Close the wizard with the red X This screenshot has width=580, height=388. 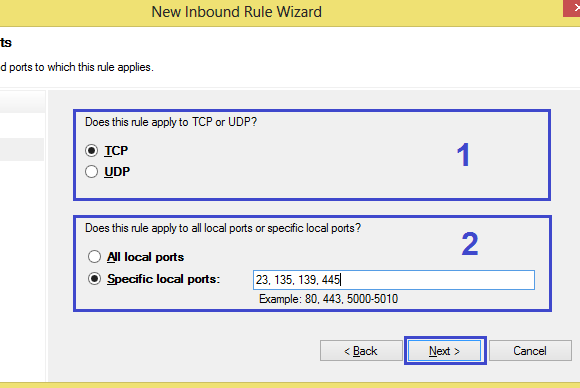pyautogui.click(x=572, y=8)
